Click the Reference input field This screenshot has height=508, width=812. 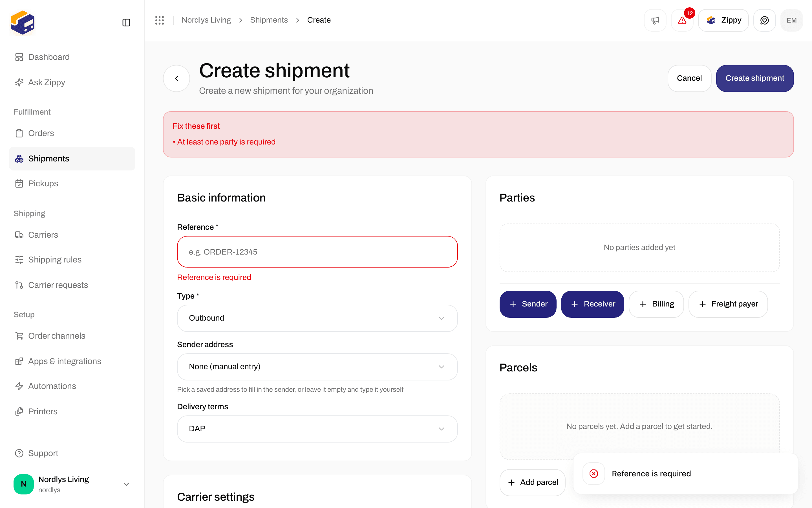pyautogui.click(x=317, y=252)
